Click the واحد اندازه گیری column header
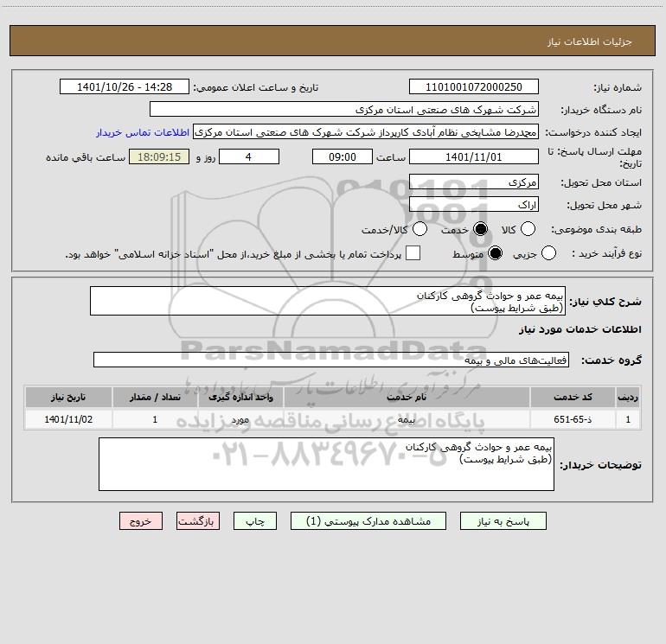Screen dimensions: 666x644 point(240,398)
